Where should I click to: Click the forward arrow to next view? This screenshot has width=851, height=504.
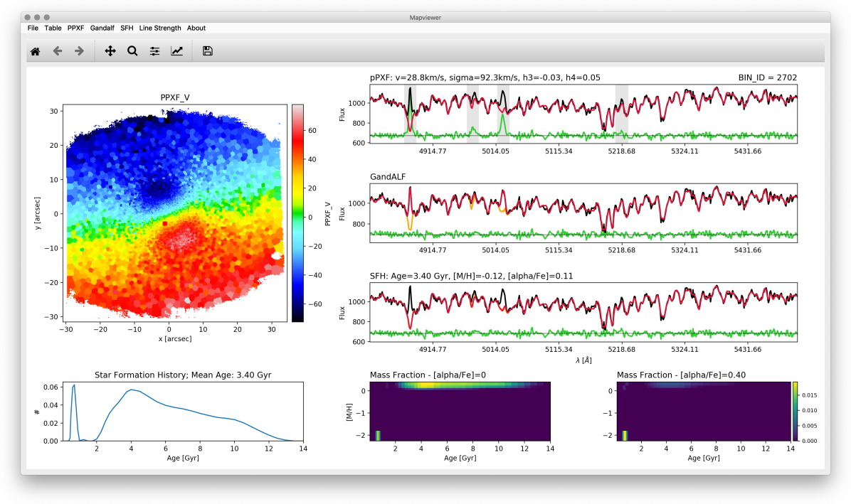tap(79, 51)
